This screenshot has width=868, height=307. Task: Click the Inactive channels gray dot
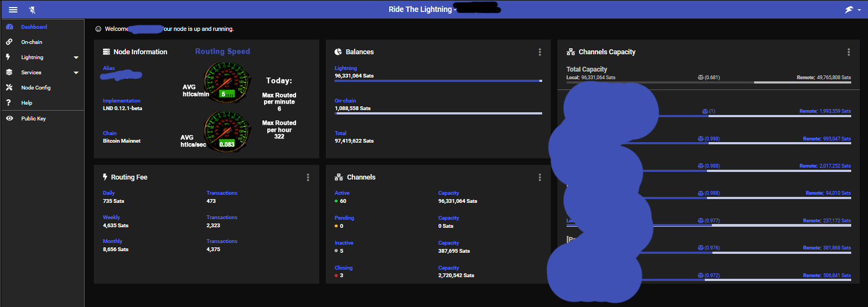click(x=336, y=251)
